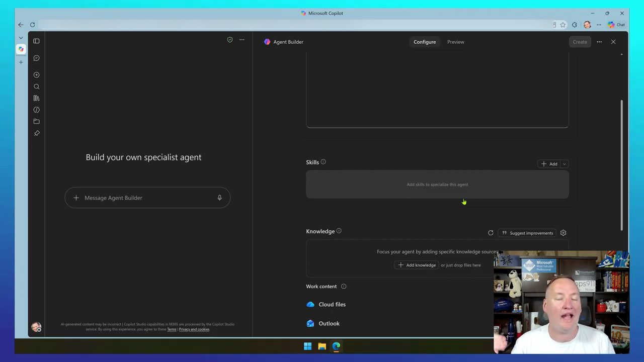Open the user avatar at sidebar bottom
Image resolution: width=644 pixels, height=362 pixels.
pyautogui.click(x=36, y=327)
